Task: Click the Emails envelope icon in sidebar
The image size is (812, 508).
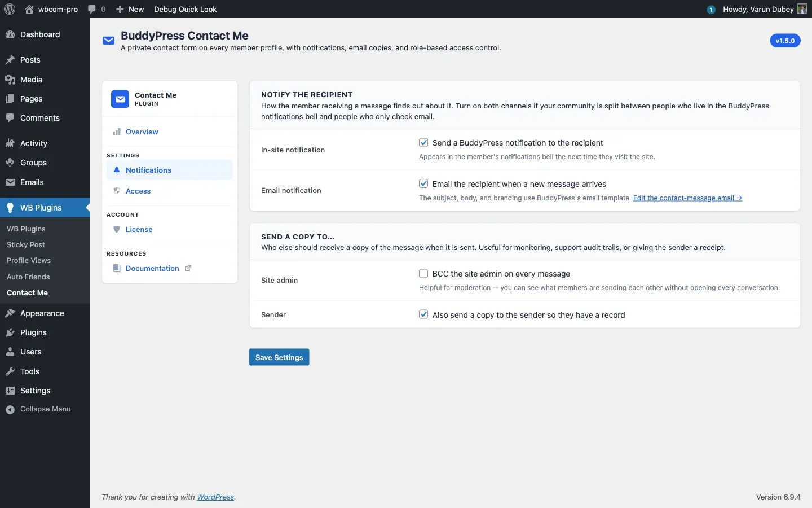Action: [10, 182]
